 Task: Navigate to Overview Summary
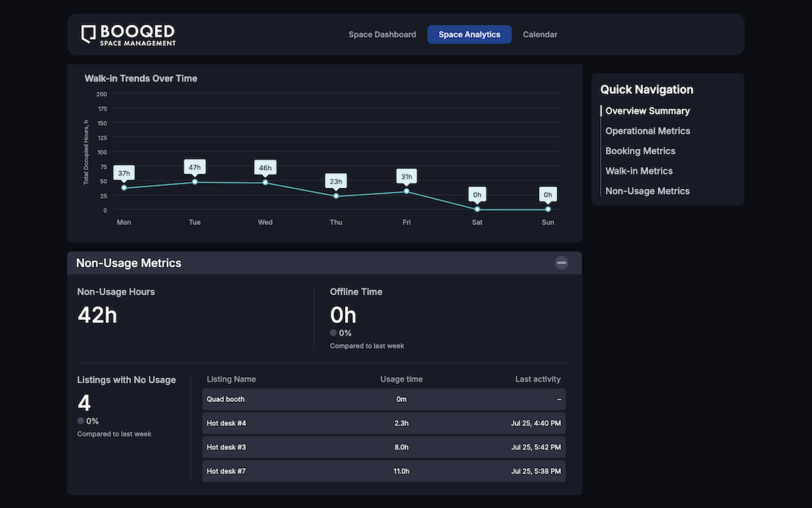point(647,111)
